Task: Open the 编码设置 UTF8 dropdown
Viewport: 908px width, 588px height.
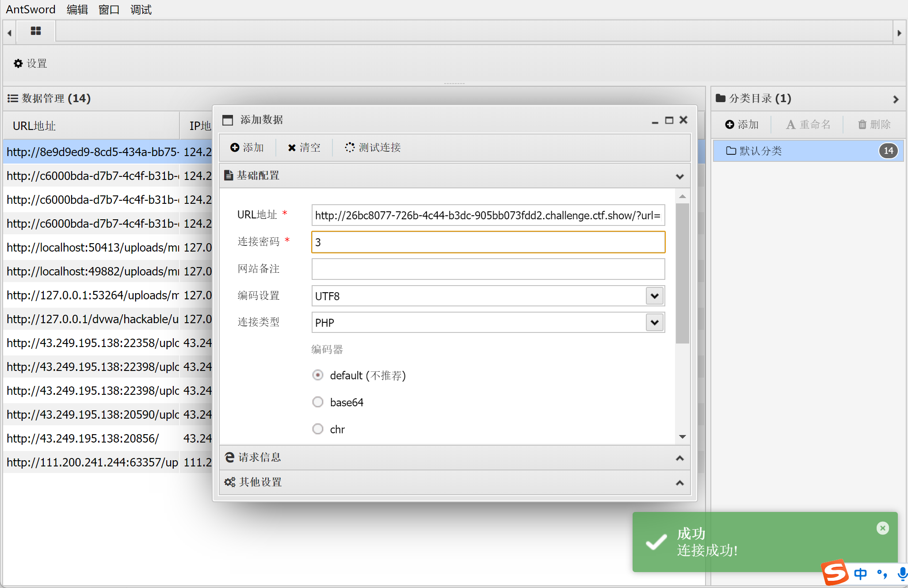Action: (654, 296)
